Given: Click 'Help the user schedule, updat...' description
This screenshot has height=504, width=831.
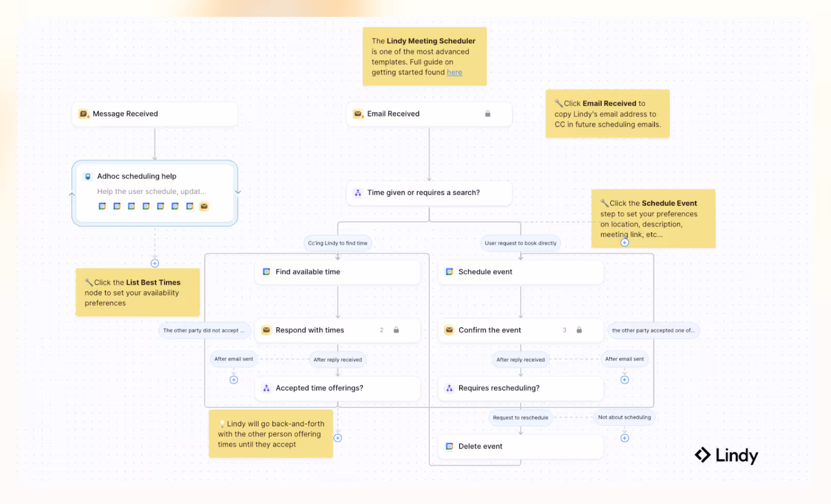Looking at the screenshot, I should point(152,192).
